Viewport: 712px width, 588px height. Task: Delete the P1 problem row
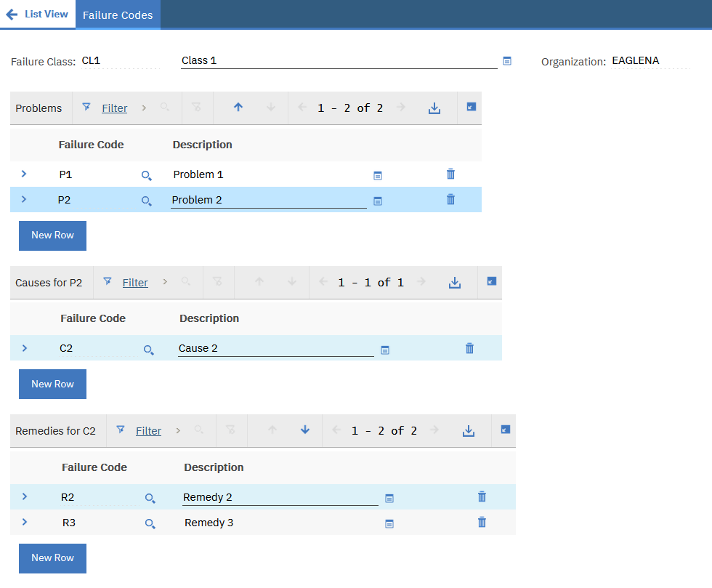click(450, 174)
